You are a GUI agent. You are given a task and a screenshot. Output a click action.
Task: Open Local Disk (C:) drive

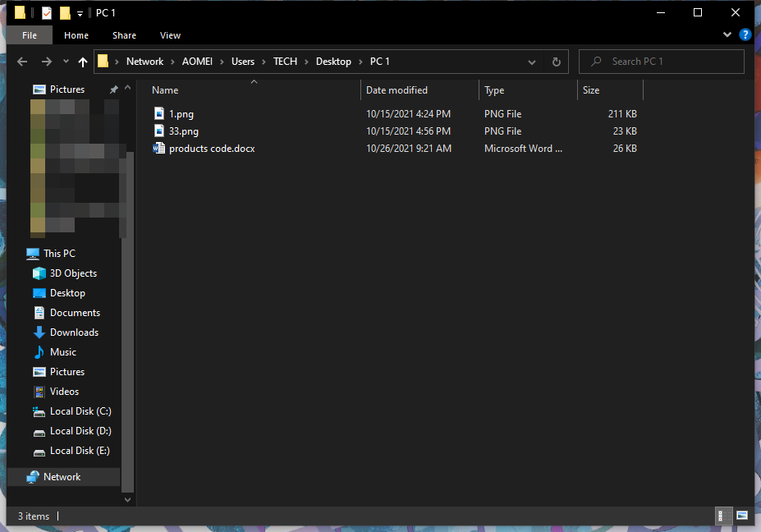click(80, 411)
